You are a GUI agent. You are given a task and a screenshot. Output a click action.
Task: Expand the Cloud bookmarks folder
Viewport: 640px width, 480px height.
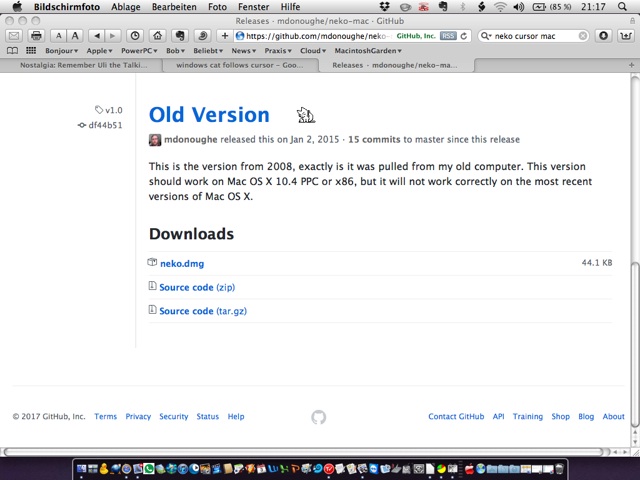(x=313, y=51)
